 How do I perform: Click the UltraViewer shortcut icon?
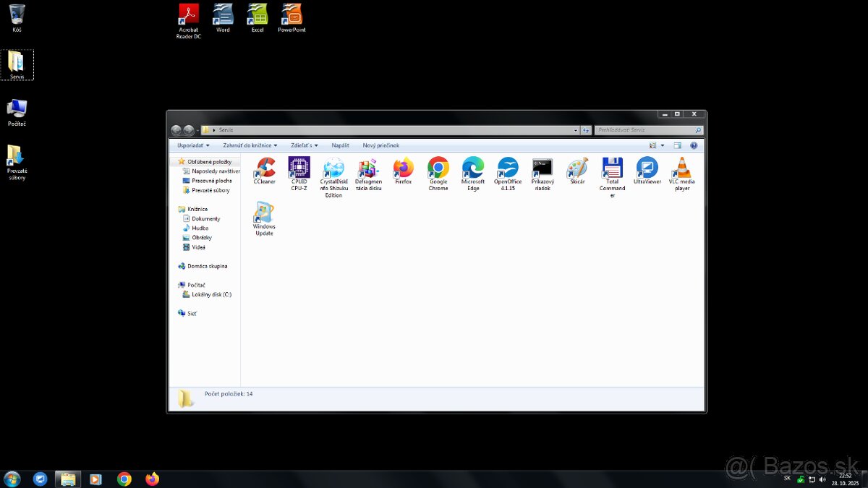[x=647, y=168]
